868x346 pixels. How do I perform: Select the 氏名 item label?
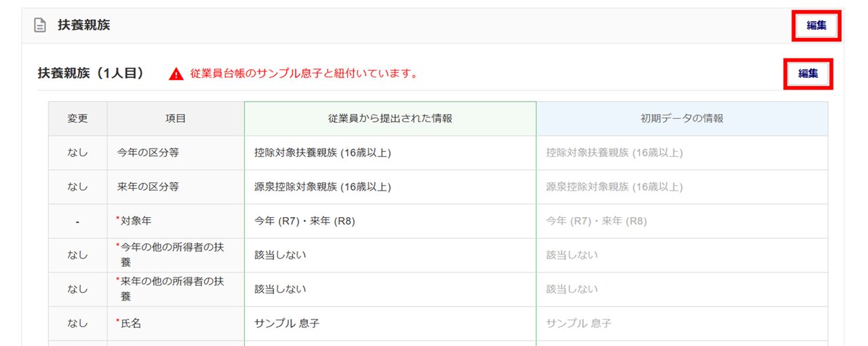[131, 324]
